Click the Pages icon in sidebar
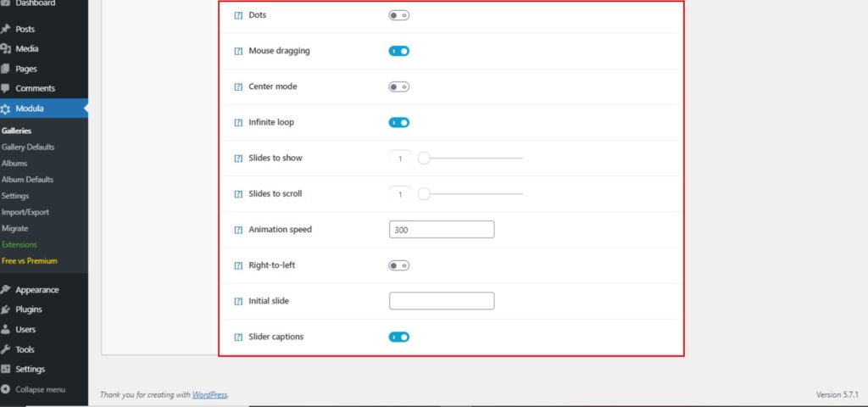Viewport: 868px width, 407px height. (x=6, y=69)
